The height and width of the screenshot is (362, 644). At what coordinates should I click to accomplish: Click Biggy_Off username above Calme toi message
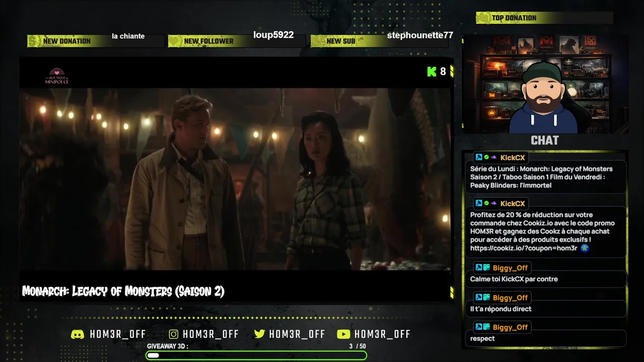(x=510, y=268)
